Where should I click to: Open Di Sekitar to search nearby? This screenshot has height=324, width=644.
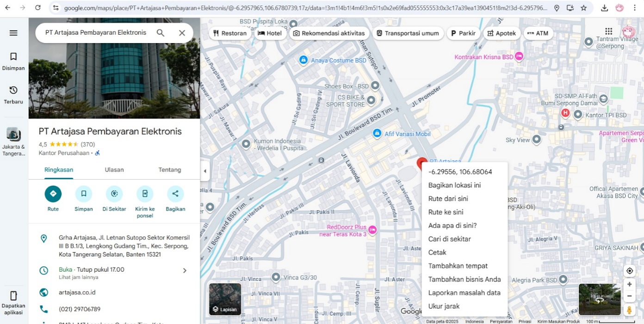(114, 193)
